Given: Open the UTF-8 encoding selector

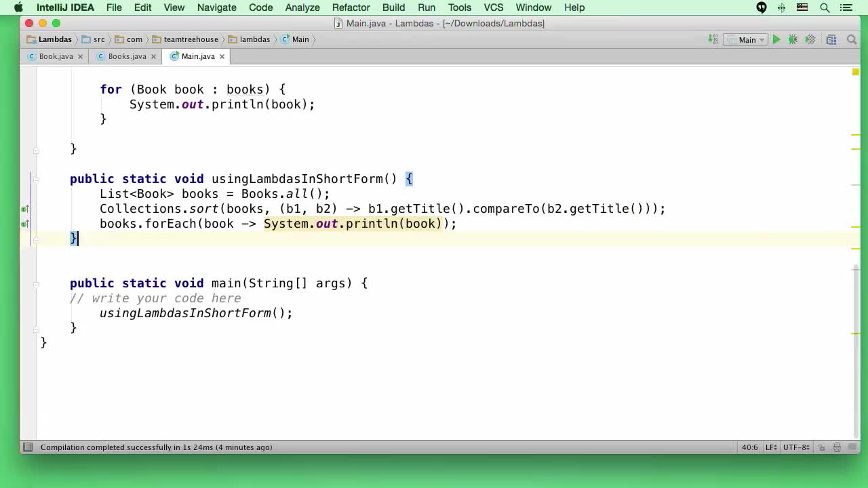Looking at the screenshot, I should 796,447.
